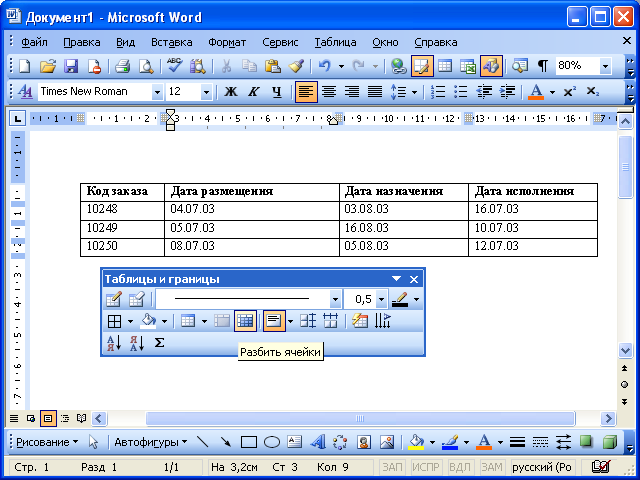Click the border color pen swatch
The height and width of the screenshot is (480, 640).
point(400,300)
